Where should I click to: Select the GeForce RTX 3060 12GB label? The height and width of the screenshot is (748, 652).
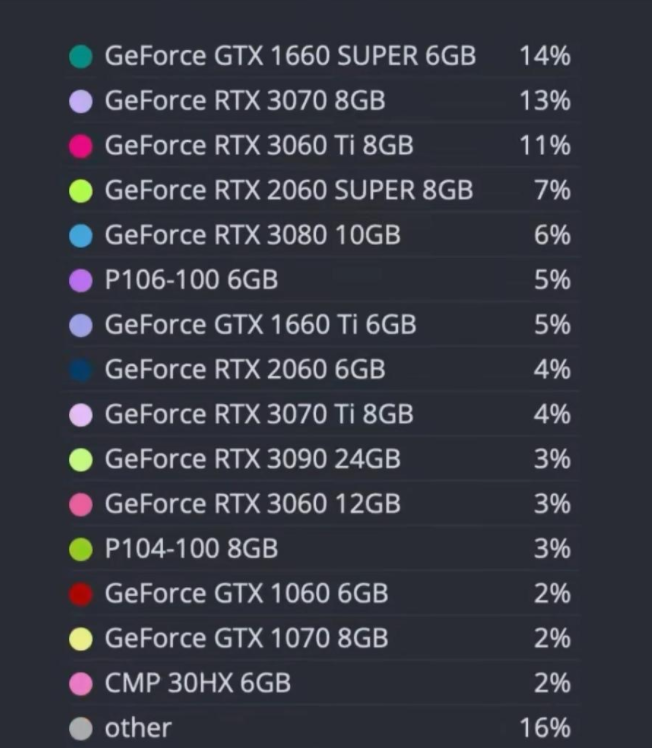click(x=253, y=504)
